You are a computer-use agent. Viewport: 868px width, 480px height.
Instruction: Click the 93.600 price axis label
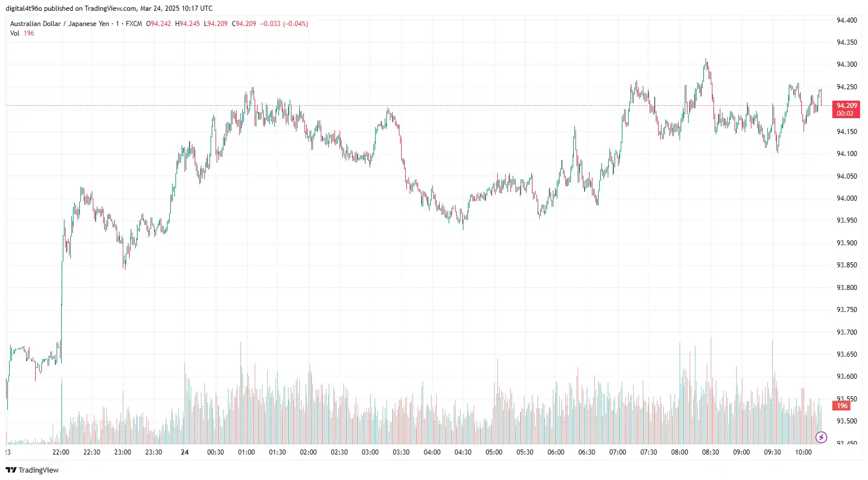[x=846, y=377]
